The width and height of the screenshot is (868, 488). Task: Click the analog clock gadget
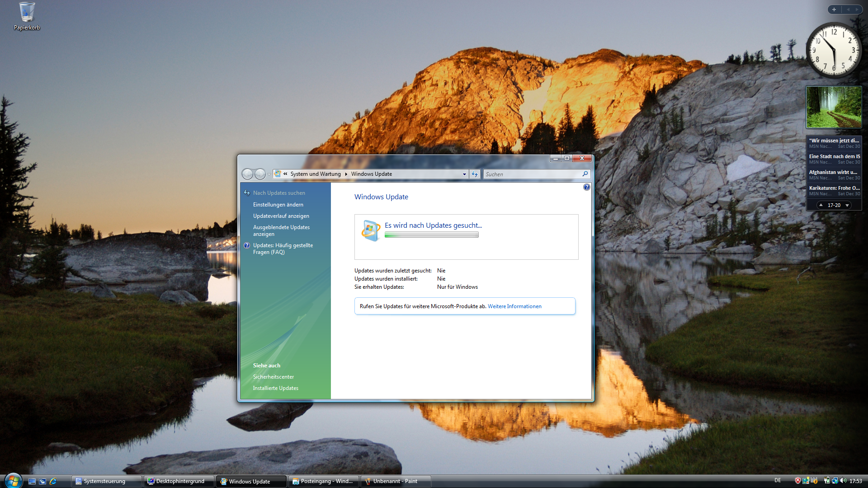[x=834, y=50]
